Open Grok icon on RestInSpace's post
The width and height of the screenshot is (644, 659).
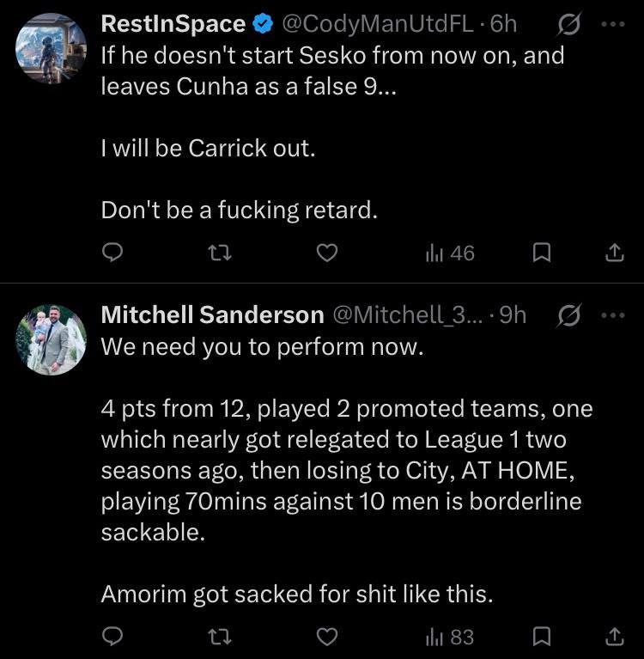(x=569, y=24)
